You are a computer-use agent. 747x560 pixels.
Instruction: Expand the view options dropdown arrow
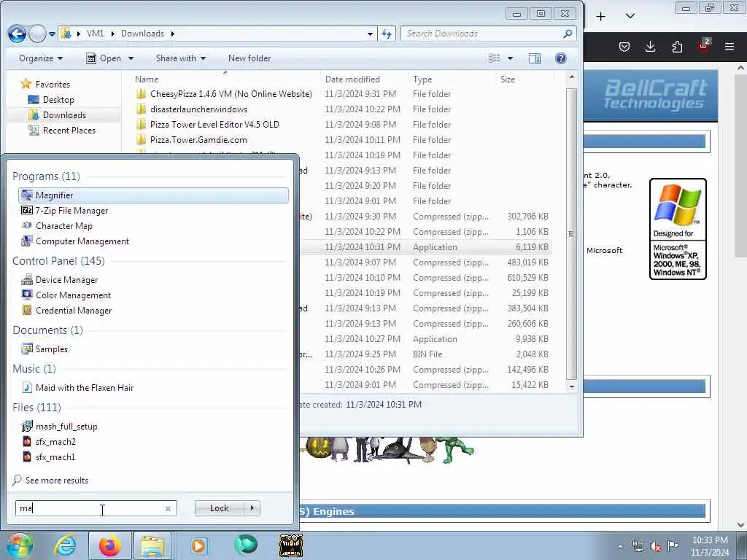click(510, 58)
